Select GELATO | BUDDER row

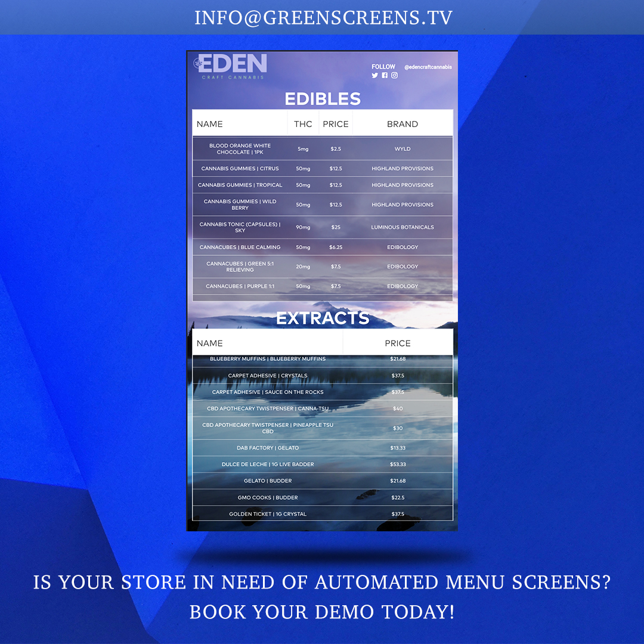coord(323,481)
